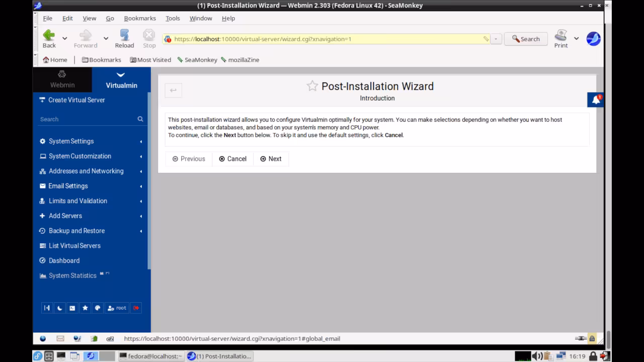This screenshot has height=362, width=644.
Task: Click the taskbar network computers icon
Action: [560, 356]
